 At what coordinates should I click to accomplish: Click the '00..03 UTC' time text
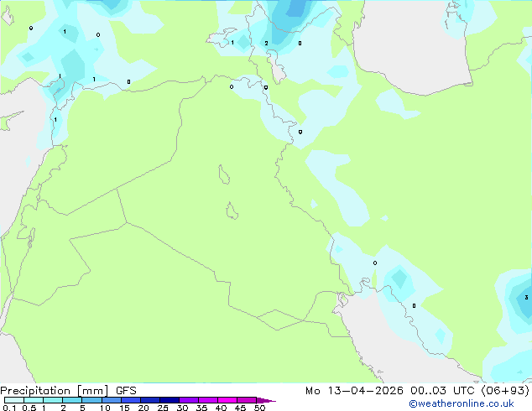[x=443, y=391]
